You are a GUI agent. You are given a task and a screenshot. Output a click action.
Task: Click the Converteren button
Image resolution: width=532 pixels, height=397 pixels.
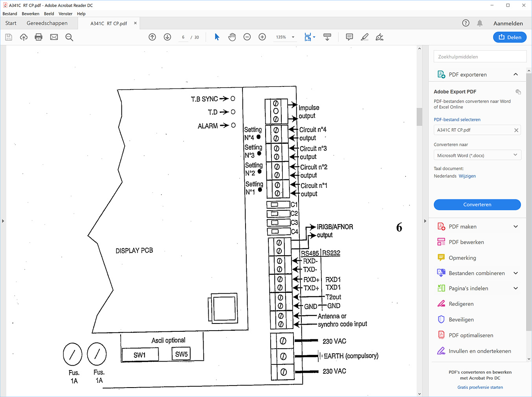tap(477, 205)
